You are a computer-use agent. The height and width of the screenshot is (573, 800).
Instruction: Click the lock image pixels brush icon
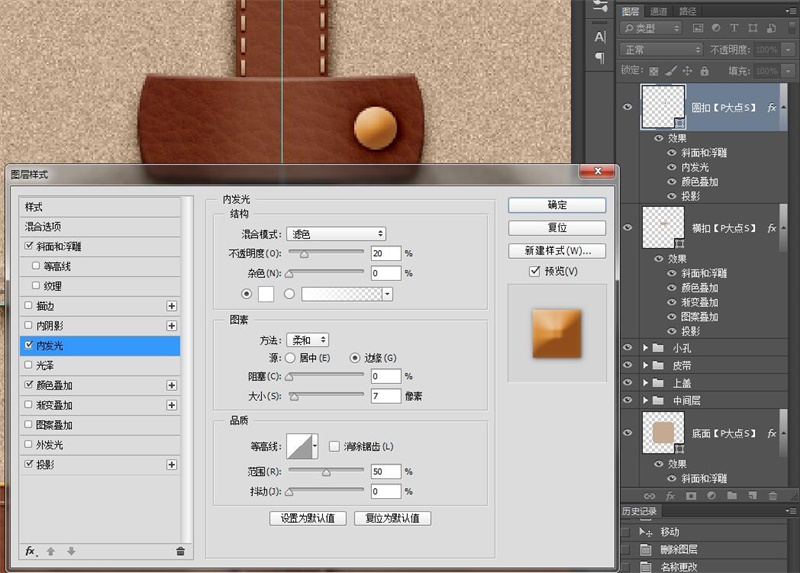670,71
